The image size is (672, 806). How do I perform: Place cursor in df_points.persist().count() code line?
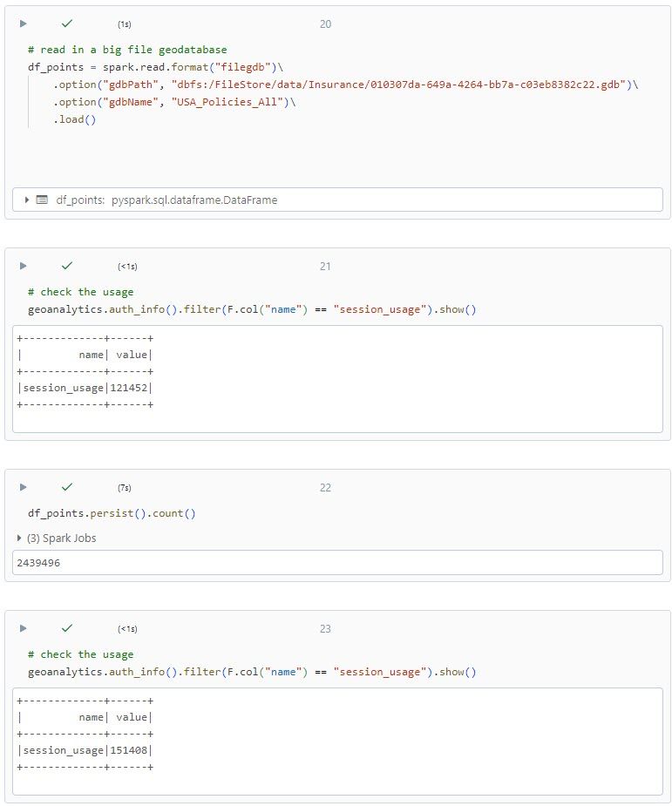pyautogui.click(x=112, y=513)
